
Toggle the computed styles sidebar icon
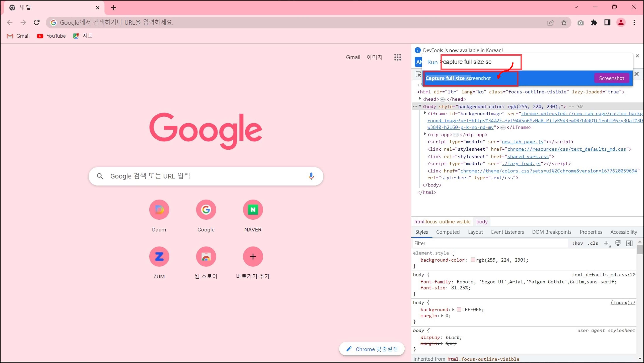pyautogui.click(x=629, y=243)
